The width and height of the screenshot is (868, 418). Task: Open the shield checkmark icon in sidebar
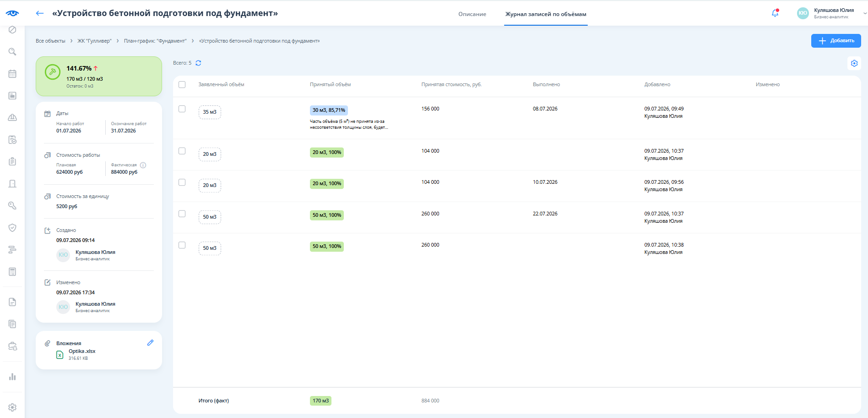12,228
